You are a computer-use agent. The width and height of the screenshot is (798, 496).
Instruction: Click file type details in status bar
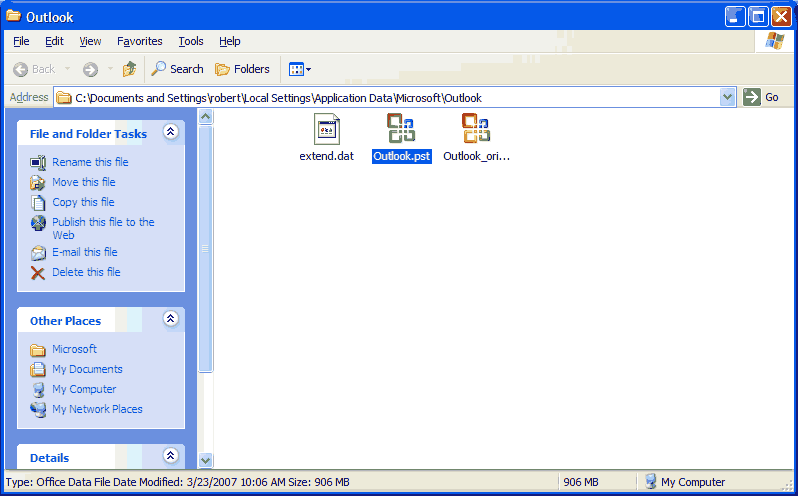coord(178,482)
